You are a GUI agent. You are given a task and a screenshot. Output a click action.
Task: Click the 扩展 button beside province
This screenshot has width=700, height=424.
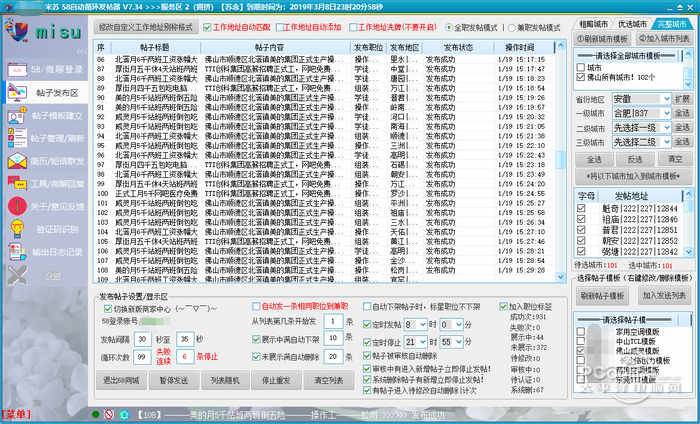(682, 99)
